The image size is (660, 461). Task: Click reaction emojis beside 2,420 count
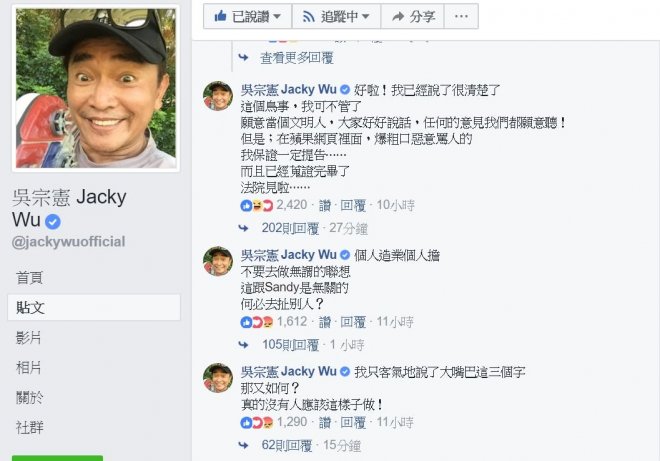pos(257,205)
